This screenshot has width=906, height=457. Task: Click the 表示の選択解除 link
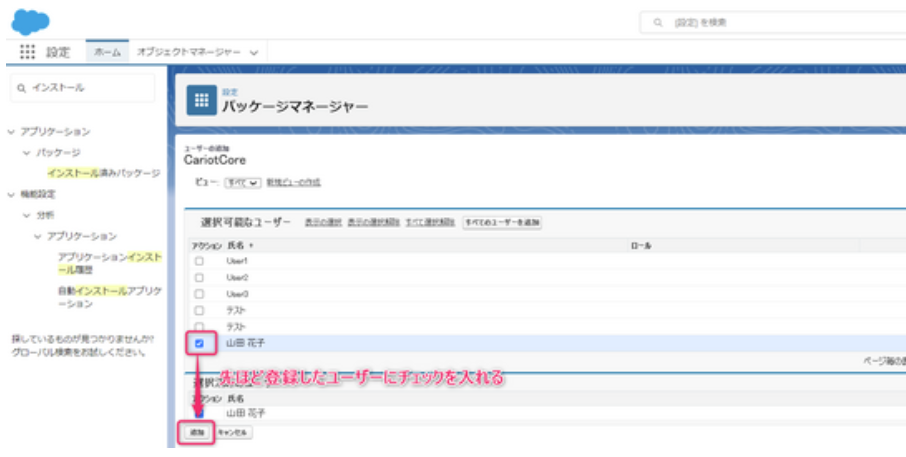373,222
